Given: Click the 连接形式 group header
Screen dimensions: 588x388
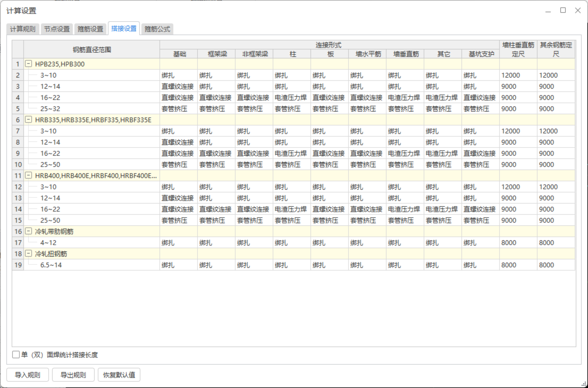Looking at the screenshot, I should [330, 45].
